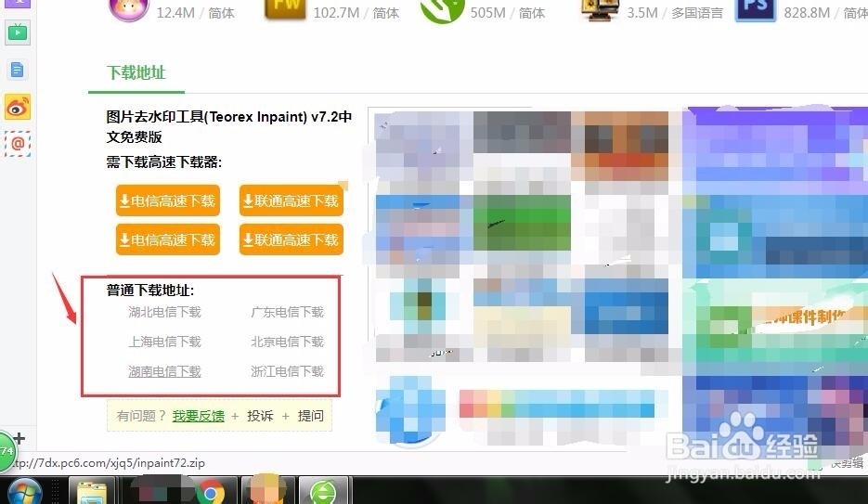Image resolution: width=868 pixels, height=504 pixels.
Task: Switch to the 下载地址 tab
Action: 136,72
